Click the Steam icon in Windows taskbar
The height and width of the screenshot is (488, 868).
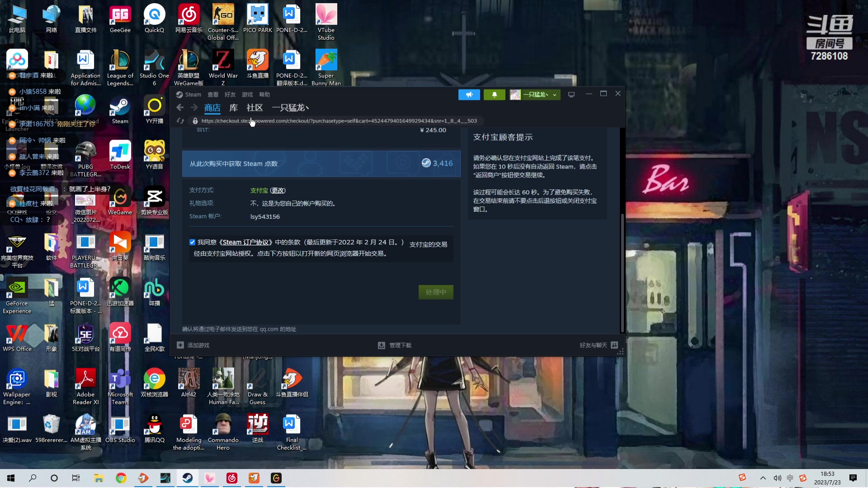pos(188,478)
